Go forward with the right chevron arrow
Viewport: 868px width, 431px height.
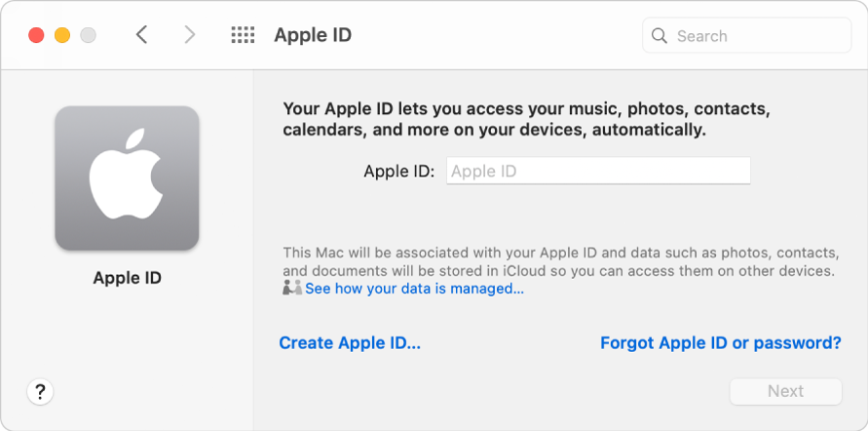189,35
